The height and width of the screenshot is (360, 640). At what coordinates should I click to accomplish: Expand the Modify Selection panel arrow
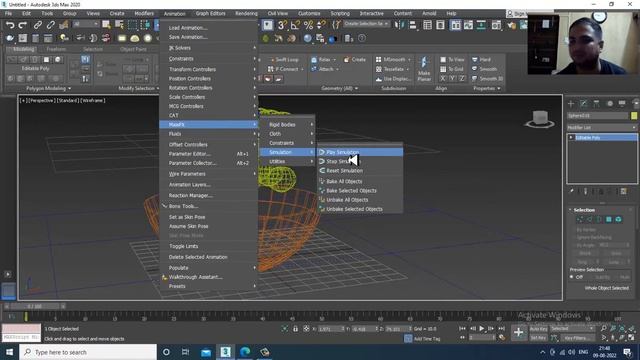click(158, 89)
